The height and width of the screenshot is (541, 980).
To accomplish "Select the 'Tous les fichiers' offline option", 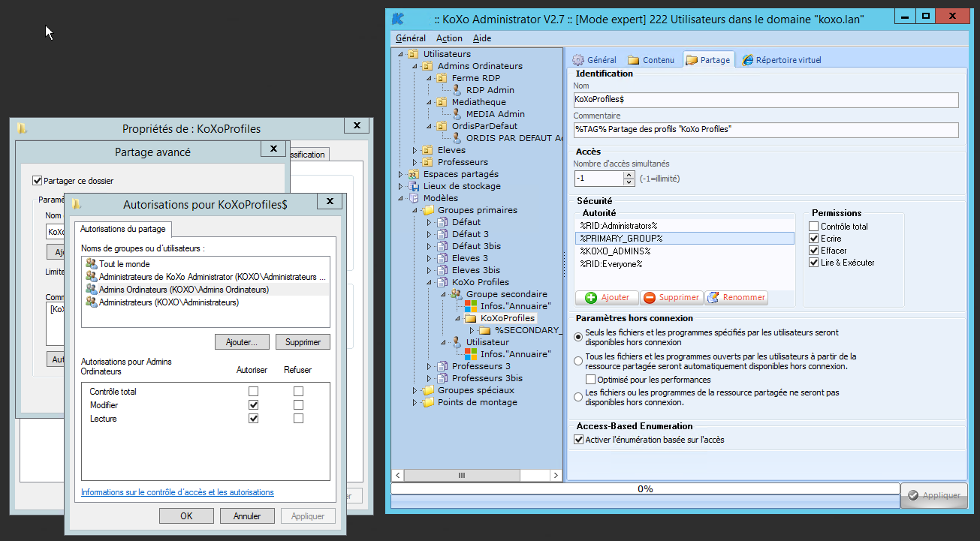I will tap(578, 361).
